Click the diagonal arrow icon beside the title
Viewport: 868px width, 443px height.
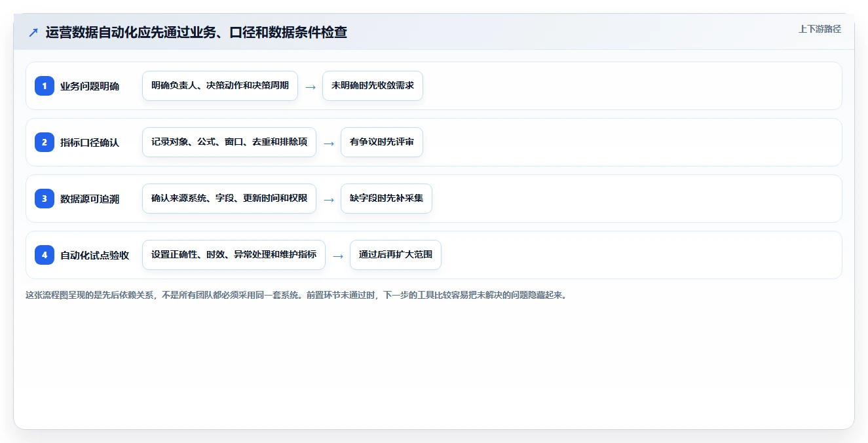click(x=33, y=32)
